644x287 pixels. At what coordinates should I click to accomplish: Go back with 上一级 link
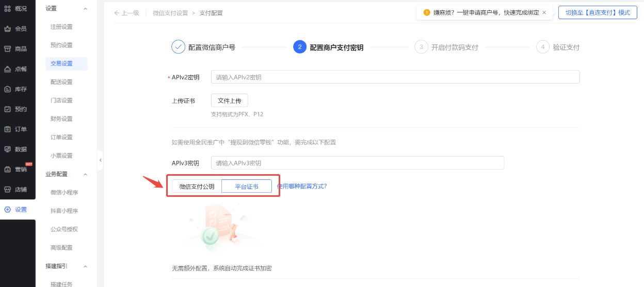[x=126, y=13]
